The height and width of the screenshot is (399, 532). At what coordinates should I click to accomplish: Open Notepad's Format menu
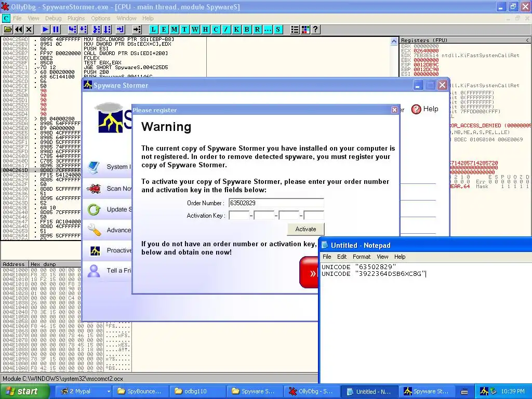pos(362,257)
